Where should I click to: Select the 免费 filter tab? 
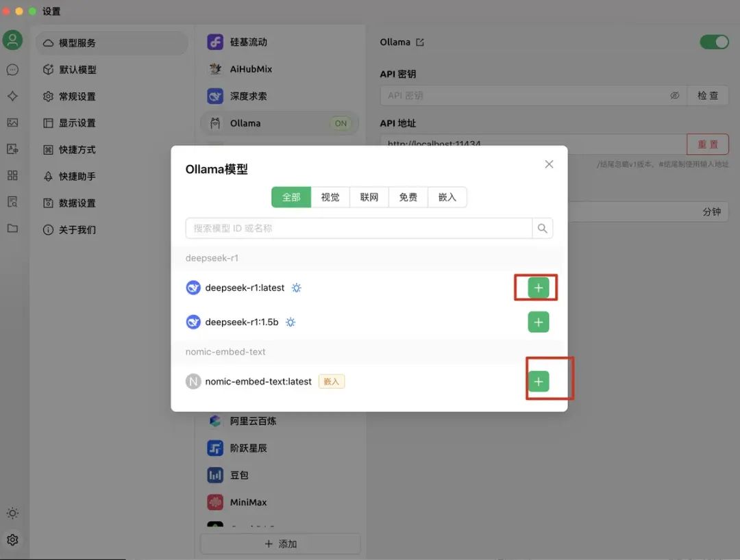pyautogui.click(x=408, y=197)
